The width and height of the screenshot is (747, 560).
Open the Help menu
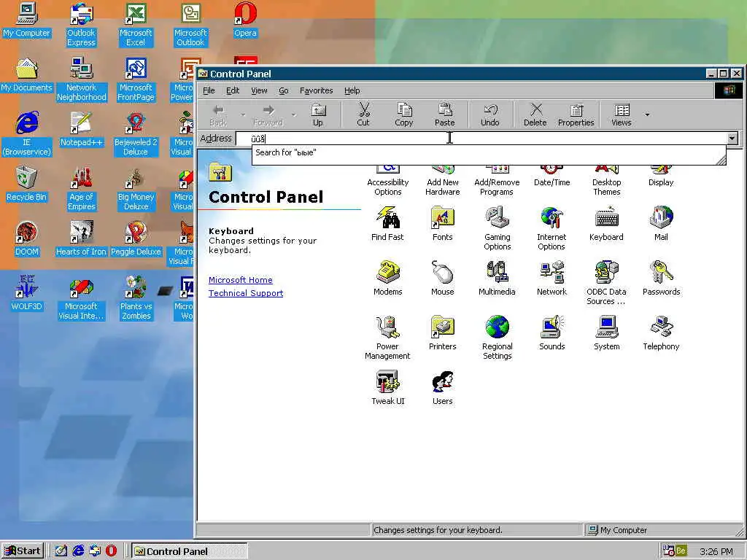tap(352, 90)
